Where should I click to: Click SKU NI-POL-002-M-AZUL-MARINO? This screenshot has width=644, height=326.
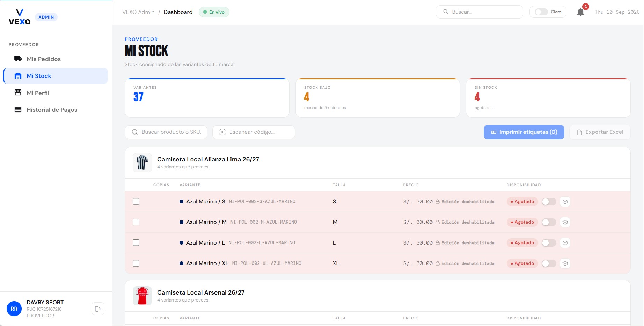pyautogui.click(x=264, y=222)
